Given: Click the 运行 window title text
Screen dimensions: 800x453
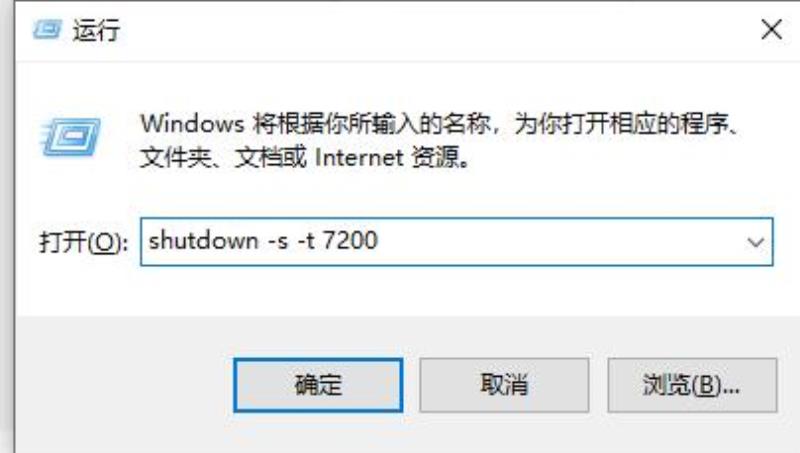Looking at the screenshot, I should [x=96, y=30].
